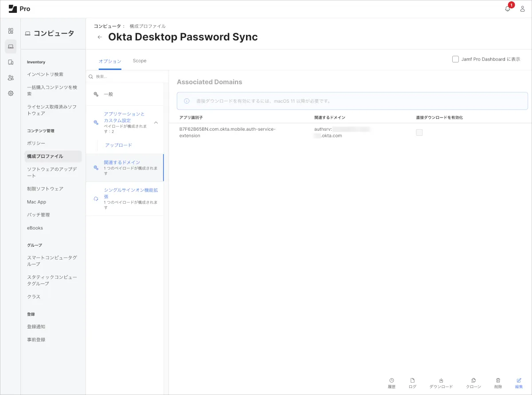Open the Users icon in left rail
Viewport: 532px width, 395px height.
pos(11,77)
